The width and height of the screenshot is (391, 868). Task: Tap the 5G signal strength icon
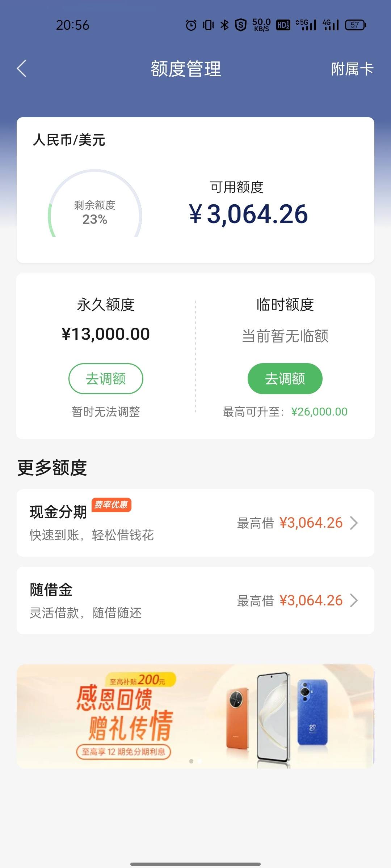(x=306, y=25)
